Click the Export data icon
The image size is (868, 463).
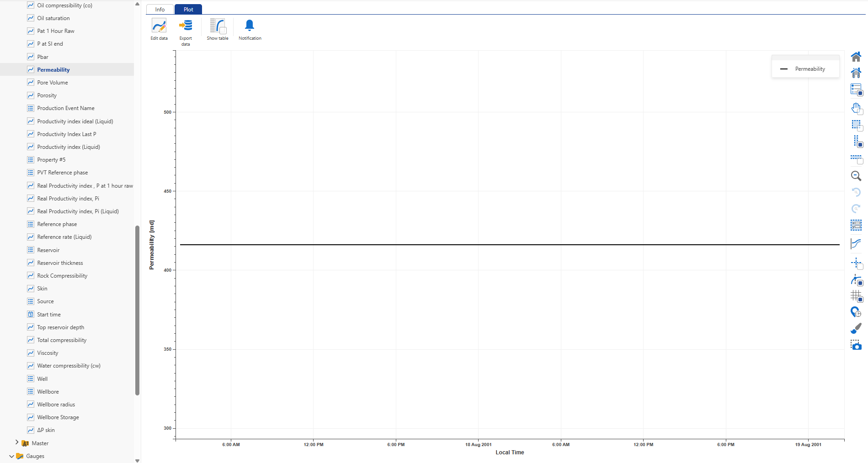pyautogui.click(x=186, y=26)
